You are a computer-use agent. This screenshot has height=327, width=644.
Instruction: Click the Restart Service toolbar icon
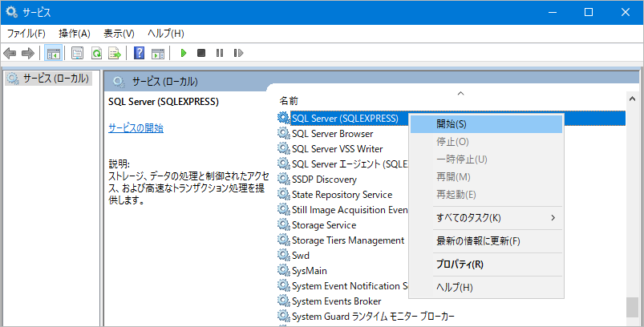coord(238,53)
